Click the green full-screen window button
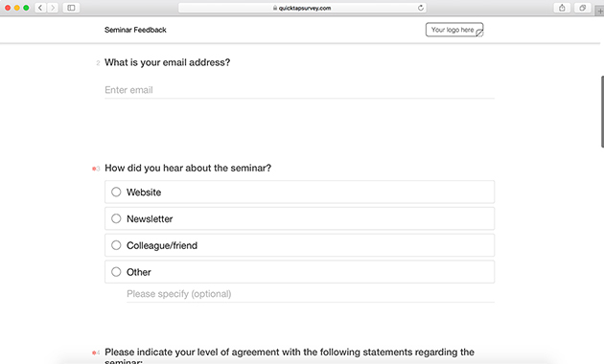 [26, 8]
